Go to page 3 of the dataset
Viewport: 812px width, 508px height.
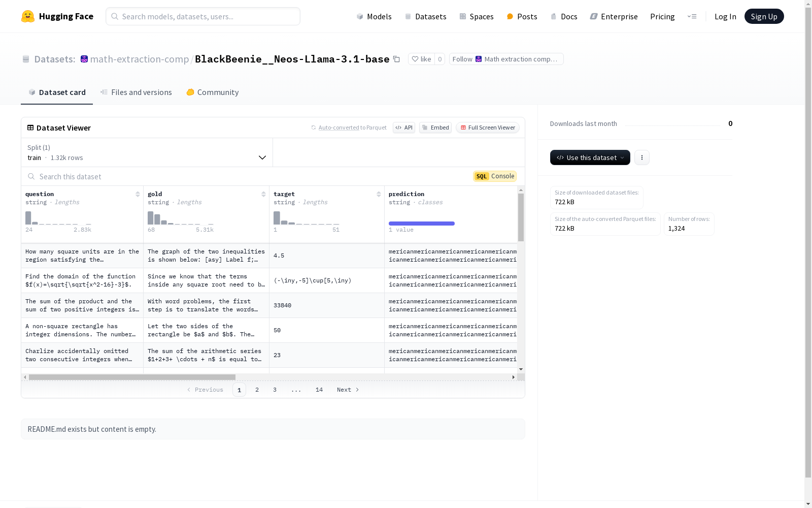(275, 390)
